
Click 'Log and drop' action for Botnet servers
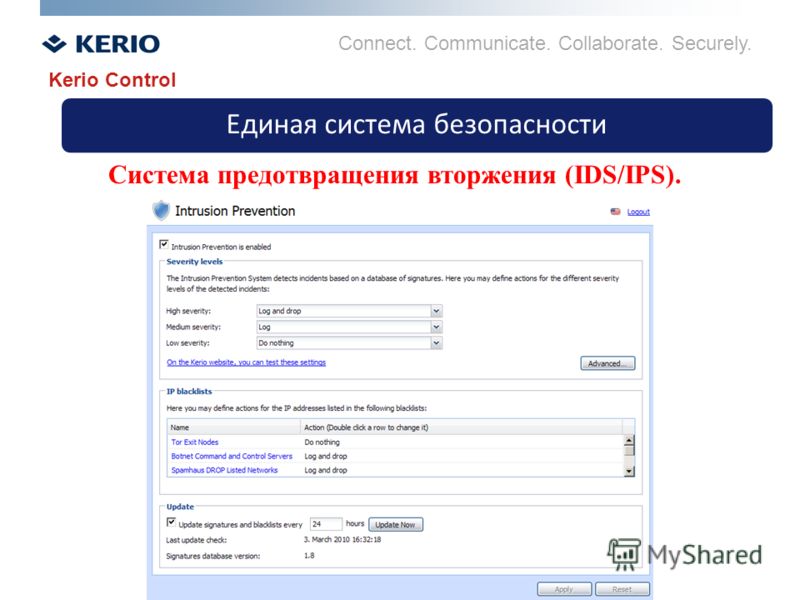326,456
